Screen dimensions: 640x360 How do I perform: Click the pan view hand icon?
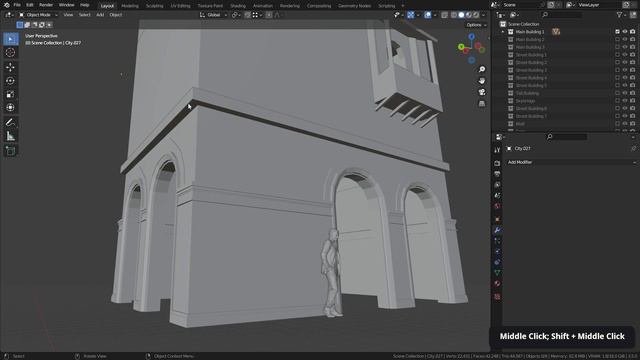point(482,81)
